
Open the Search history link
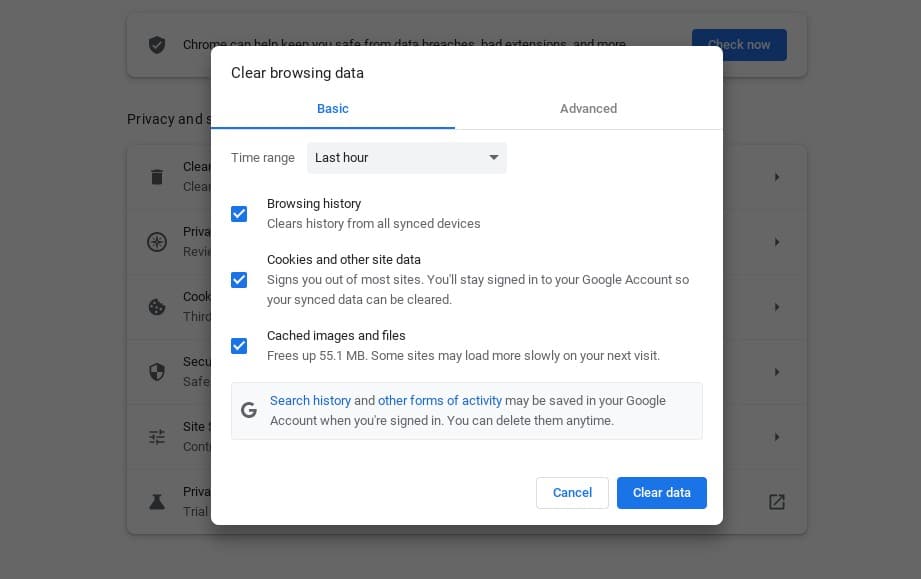tap(310, 401)
